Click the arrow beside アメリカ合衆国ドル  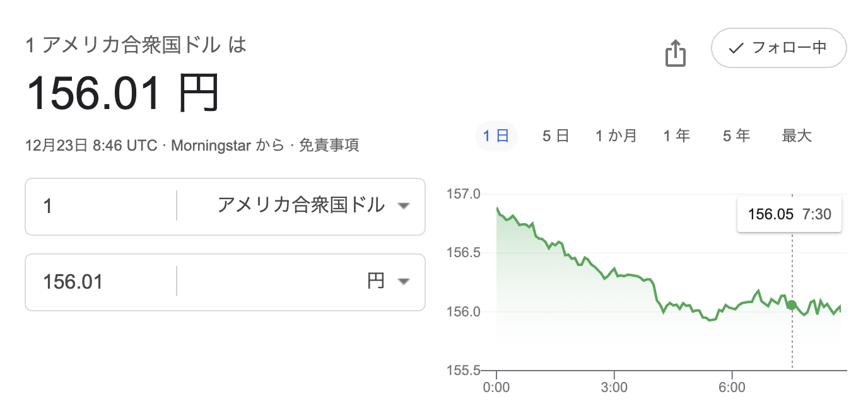click(404, 206)
